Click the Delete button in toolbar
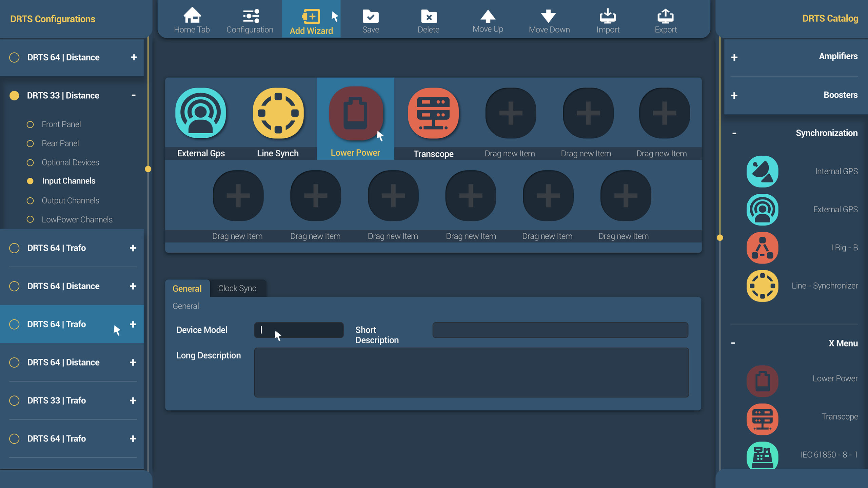The height and width of the screenshot is (488, 868). coord(429,20)
